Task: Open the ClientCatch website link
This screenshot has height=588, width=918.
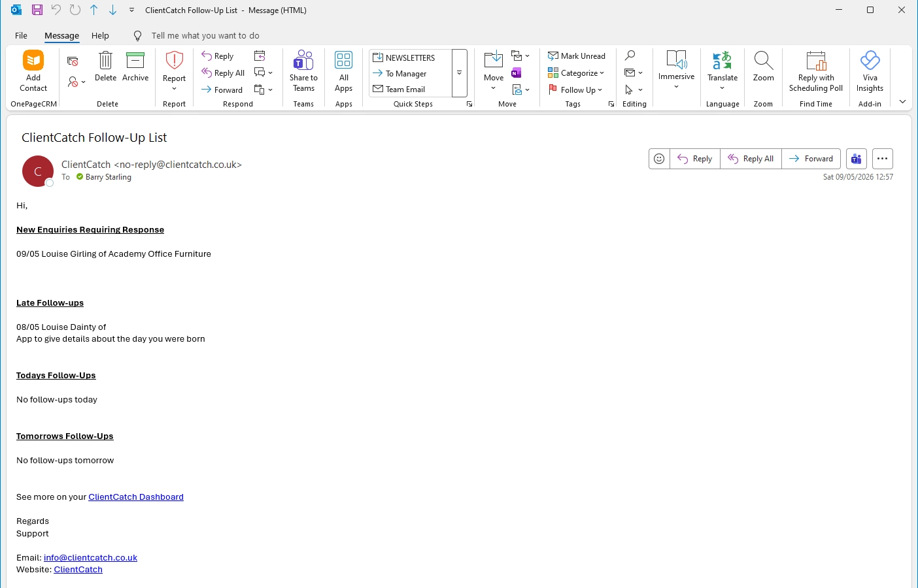Action: 78,570
